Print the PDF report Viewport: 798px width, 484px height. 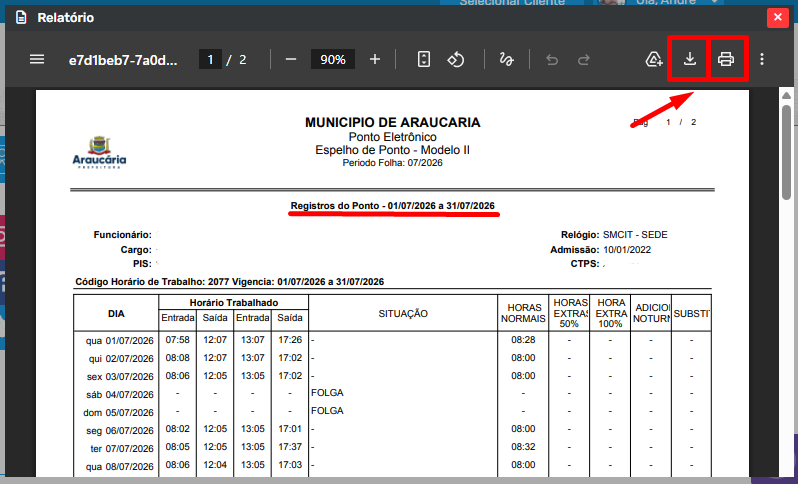coord(726,59)
